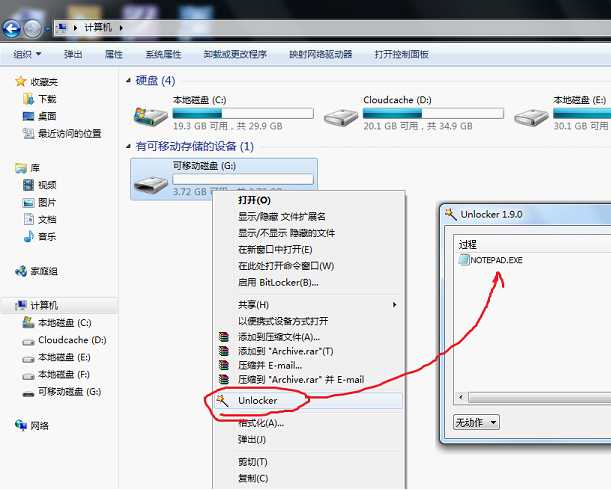Viewport: 611px width, 490px height.
Task: Click 卸载或更改程序 in the toolbar
Action: click(235, 54)
